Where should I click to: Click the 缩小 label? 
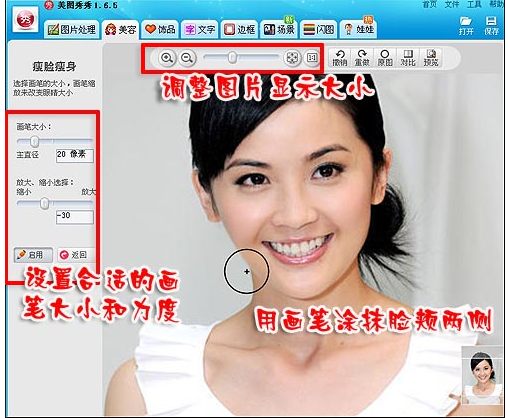pos(24,192)
